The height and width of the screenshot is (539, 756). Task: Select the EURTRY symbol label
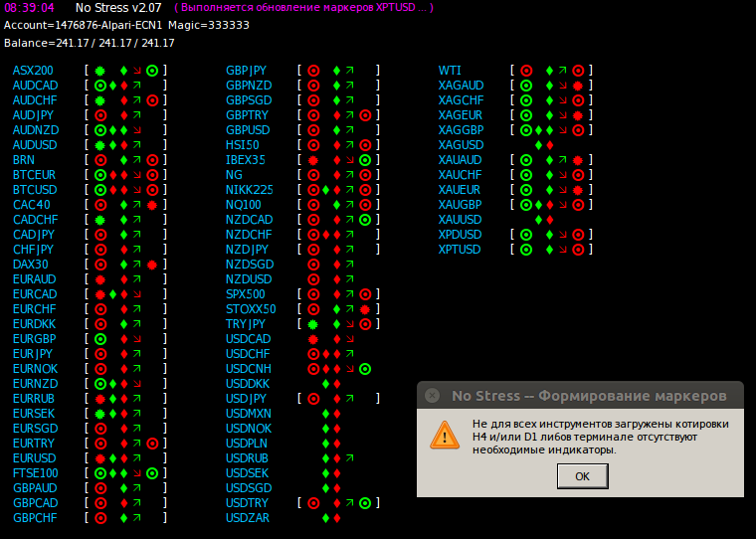coord(34,444)
